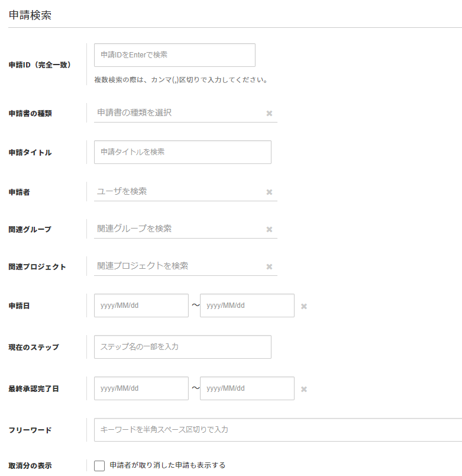The width and height of the screenshot is (462, 476).
Task: Focus the 申請ID search input field
Action: pos(175,55)
